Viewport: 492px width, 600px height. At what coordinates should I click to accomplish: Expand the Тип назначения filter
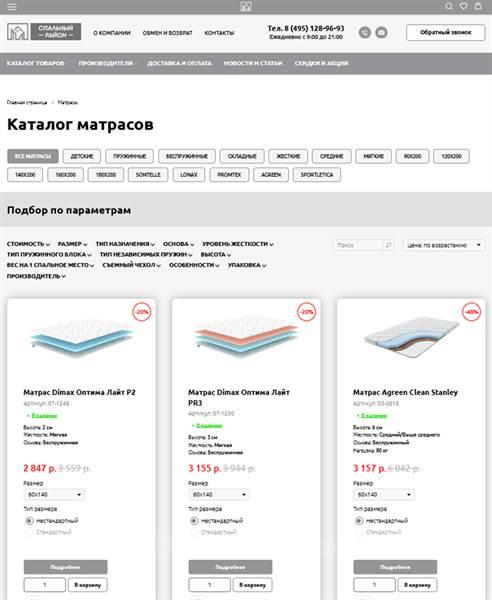[125, 244]
